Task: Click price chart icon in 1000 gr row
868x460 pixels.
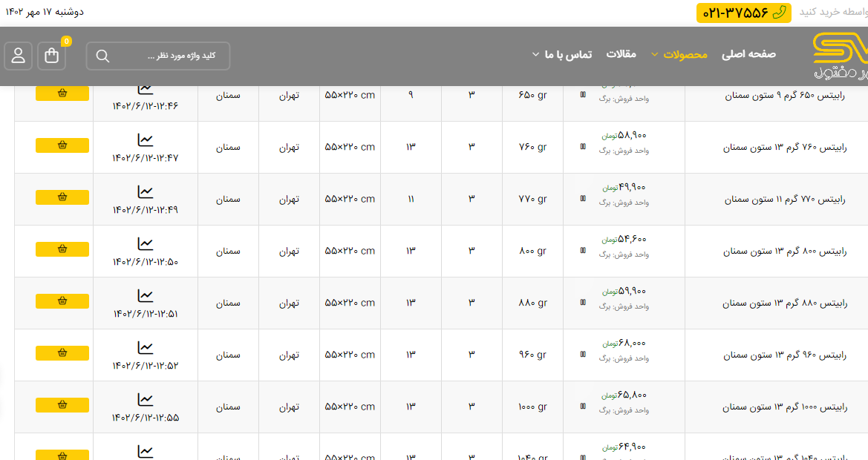Action: click(146, 399)
